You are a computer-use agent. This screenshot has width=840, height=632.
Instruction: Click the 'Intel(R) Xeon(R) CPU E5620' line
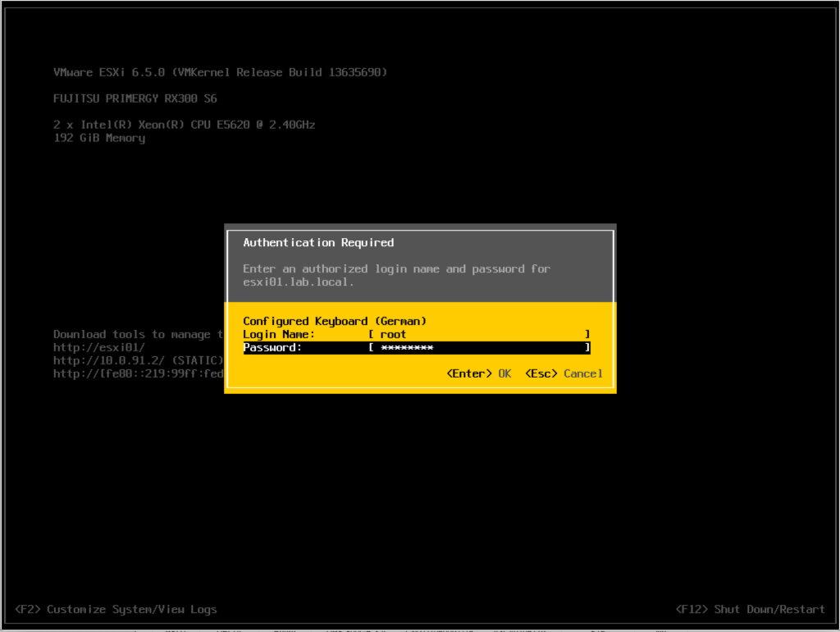coord(185,125)
